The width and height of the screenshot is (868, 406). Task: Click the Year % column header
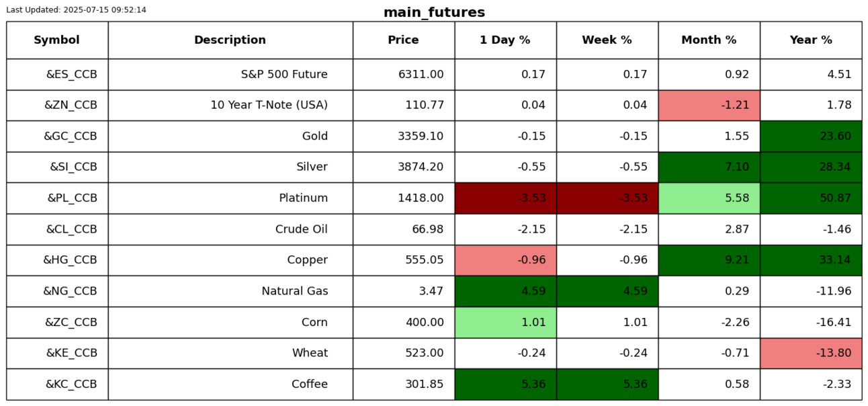coord(811,40)
